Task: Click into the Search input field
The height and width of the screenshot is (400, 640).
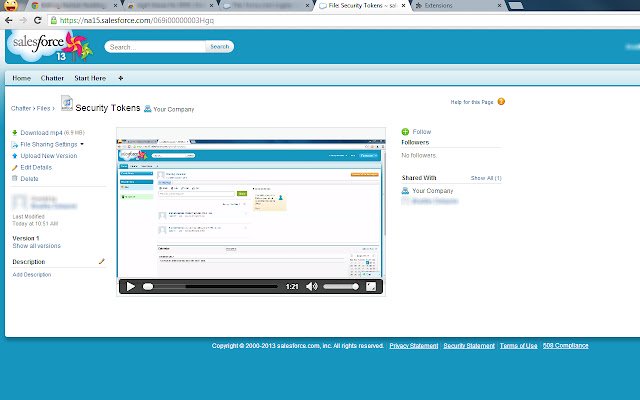Action: coord(155,47)
